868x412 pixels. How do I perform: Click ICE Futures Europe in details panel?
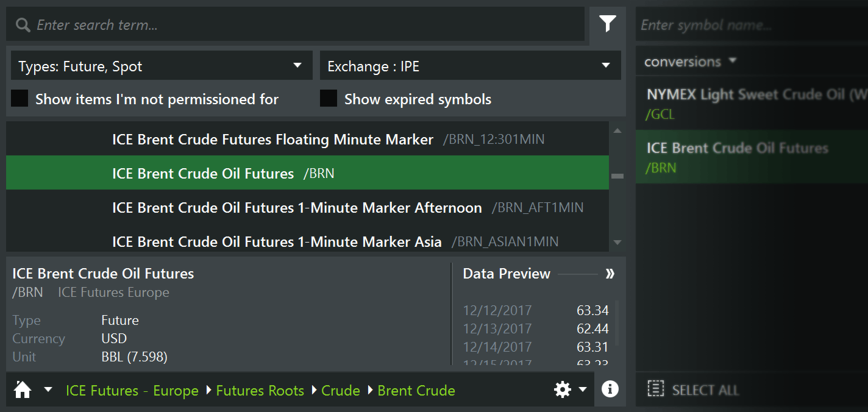[113, 293]
